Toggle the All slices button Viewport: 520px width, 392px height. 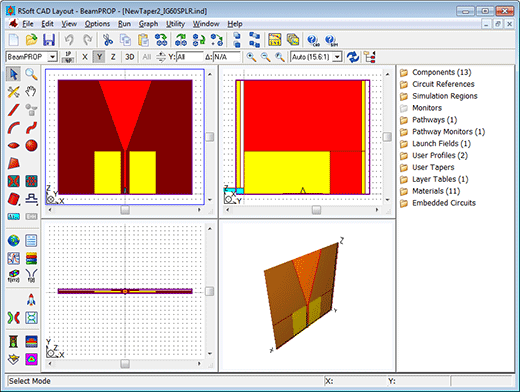point(147,57)
